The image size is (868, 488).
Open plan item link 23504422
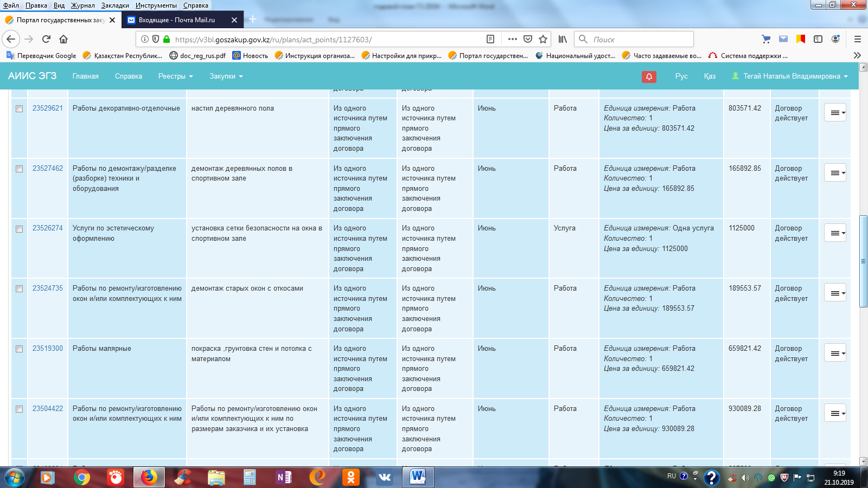tap(48, 408)
